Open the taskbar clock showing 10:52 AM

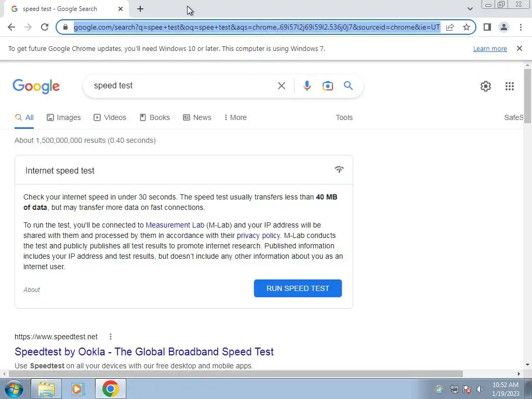[x=506, y=389]
